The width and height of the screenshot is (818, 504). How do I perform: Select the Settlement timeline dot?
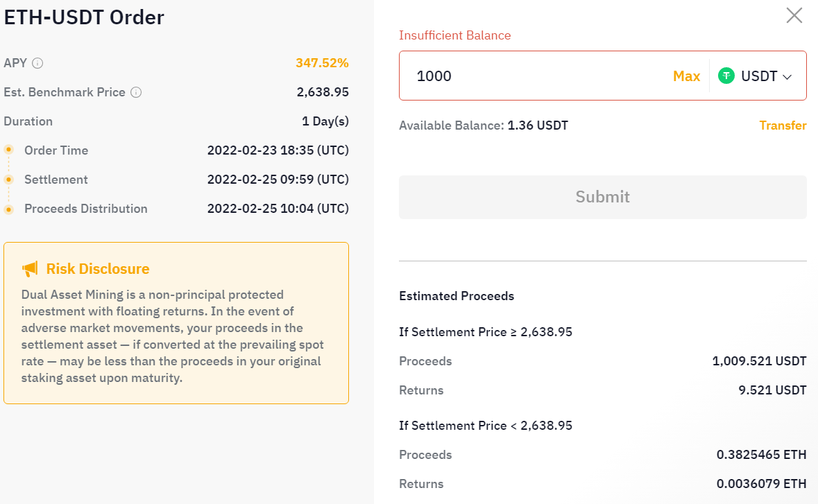click(x=8, y=180)
